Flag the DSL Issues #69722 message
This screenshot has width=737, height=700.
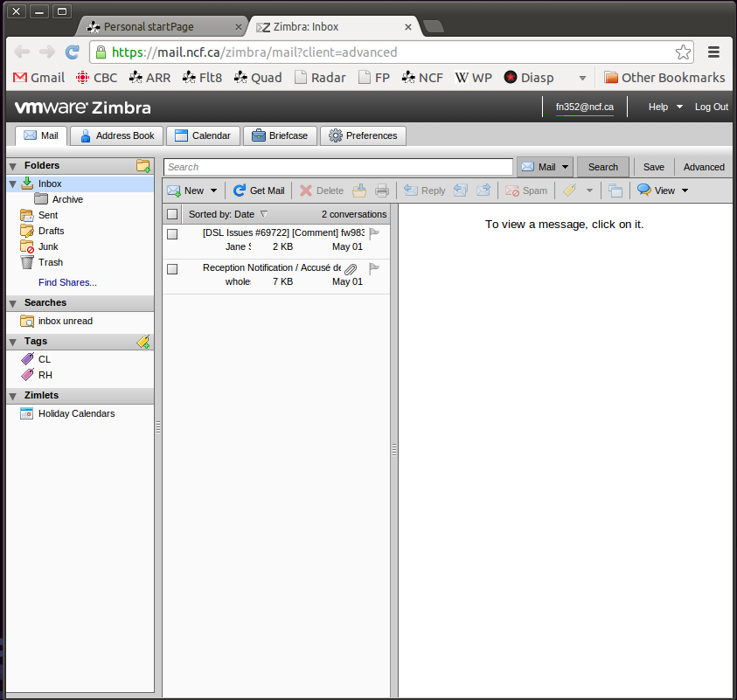(x=374, y=232)
